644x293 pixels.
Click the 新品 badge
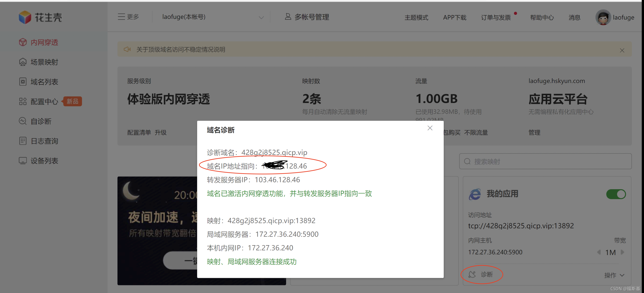[x=72, y=101]
